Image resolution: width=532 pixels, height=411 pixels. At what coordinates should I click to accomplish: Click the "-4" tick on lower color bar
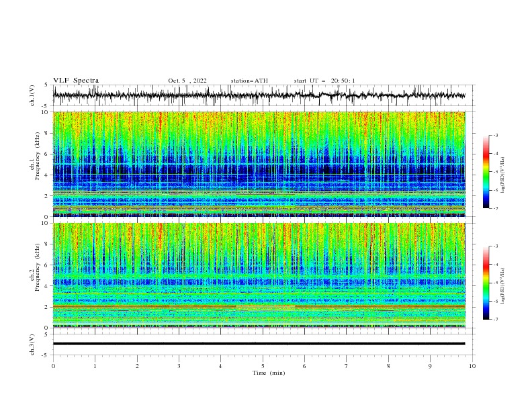coord(495,265)
